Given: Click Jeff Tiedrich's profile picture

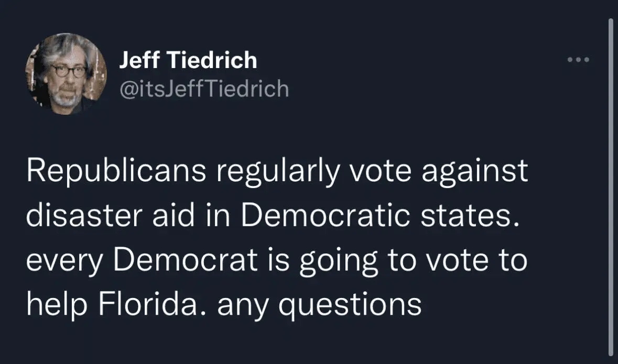Looking at the screenshot, I should pos(67,73).
